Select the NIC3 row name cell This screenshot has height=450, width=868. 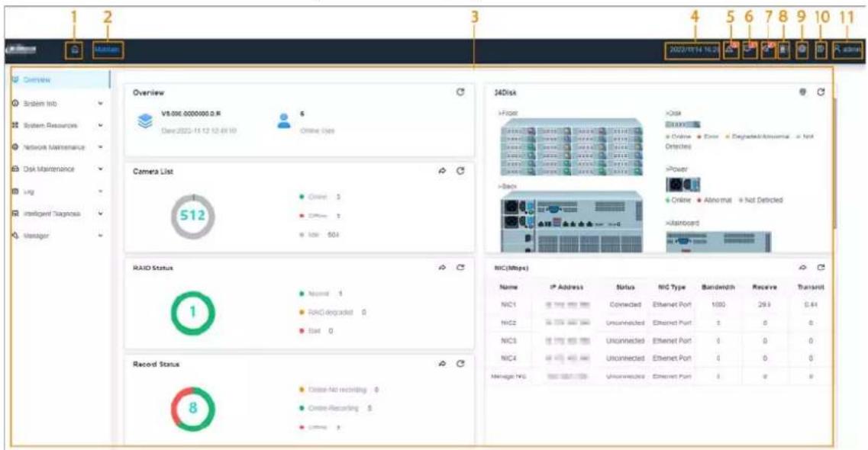tap(508, 340)
